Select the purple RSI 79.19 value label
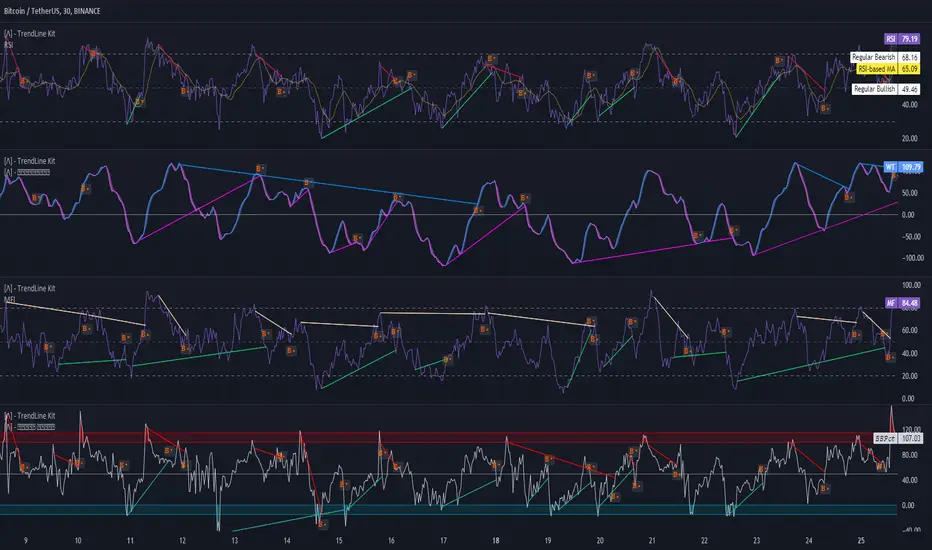Screen dimensions: 932x550 point(902,39)
